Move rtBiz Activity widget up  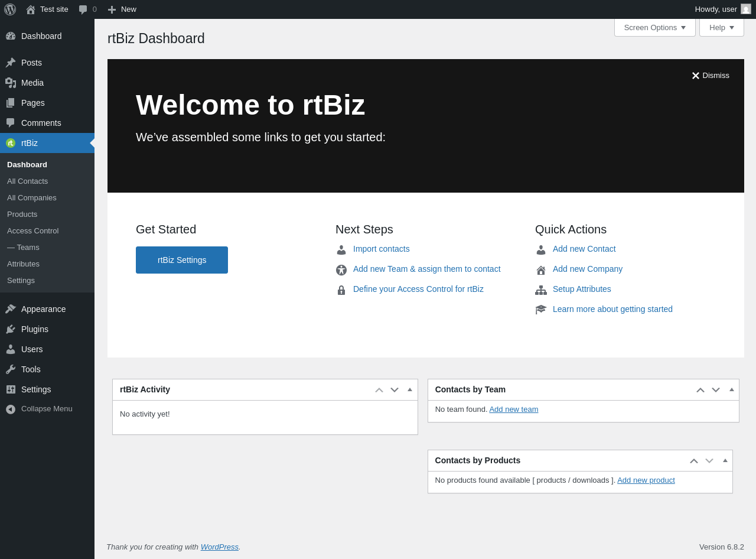pos(379,390)
